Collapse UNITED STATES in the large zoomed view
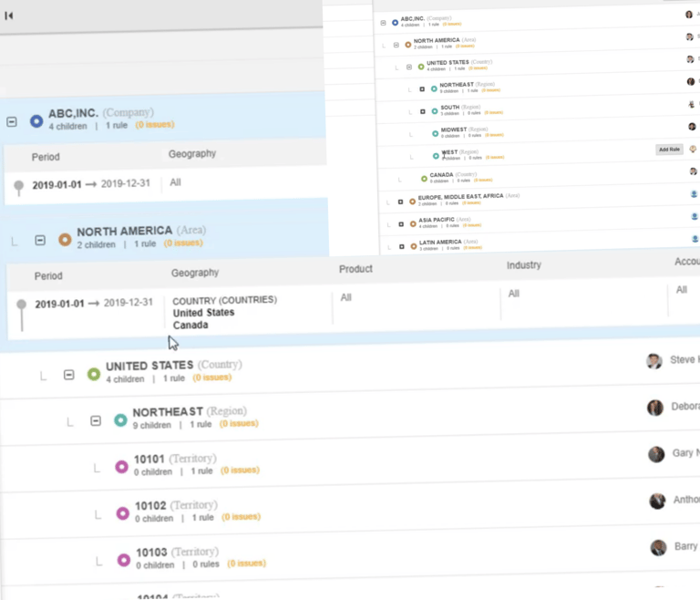The image size is (700, 600). 68,375
